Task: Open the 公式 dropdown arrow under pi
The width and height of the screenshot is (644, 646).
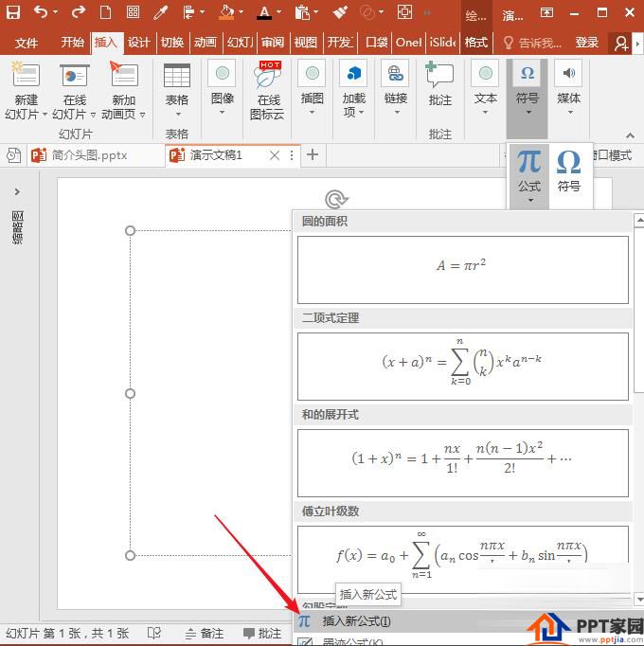Action: click(x=530, y=200)
